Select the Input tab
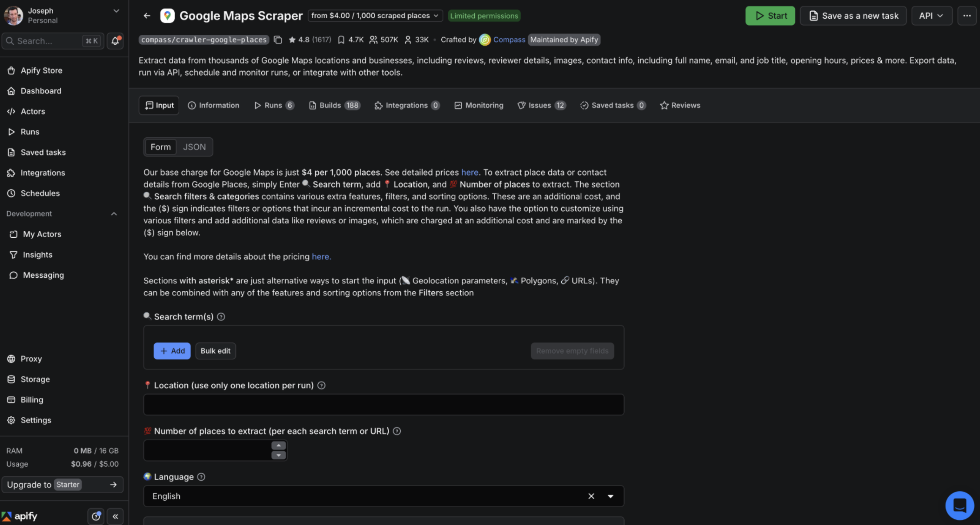Screen dimensions: 980x525 (159, 105)
